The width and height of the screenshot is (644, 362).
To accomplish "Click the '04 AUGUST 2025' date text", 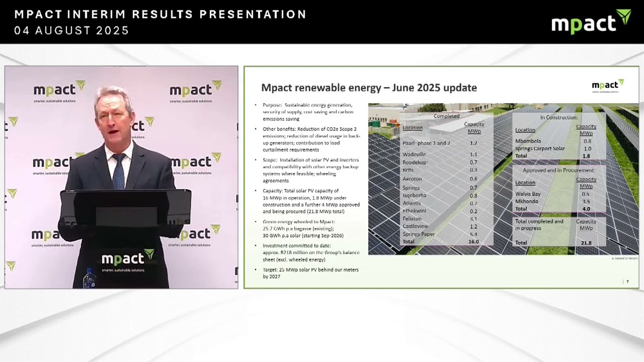I will tap(71, 31).
